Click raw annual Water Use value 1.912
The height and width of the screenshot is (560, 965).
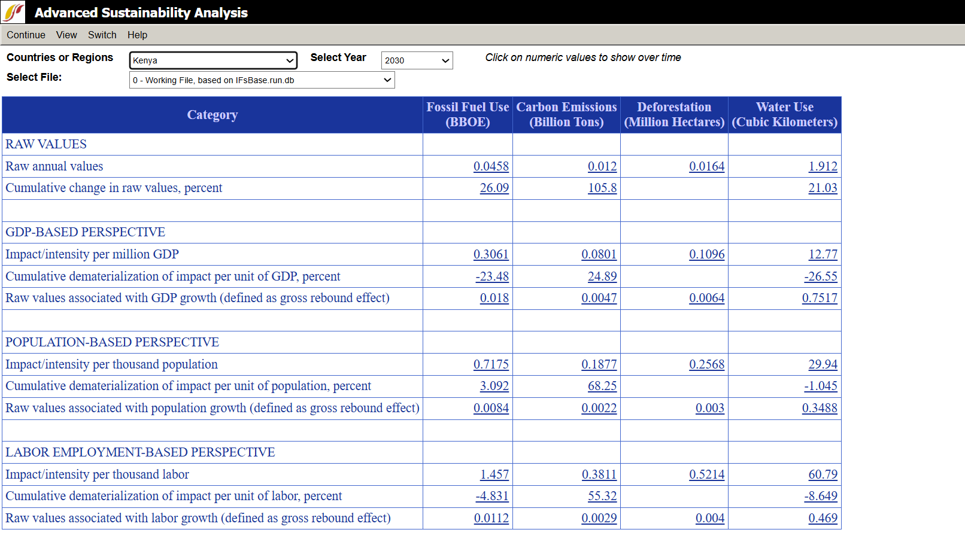pyautogui.click(x=823, y=166)
